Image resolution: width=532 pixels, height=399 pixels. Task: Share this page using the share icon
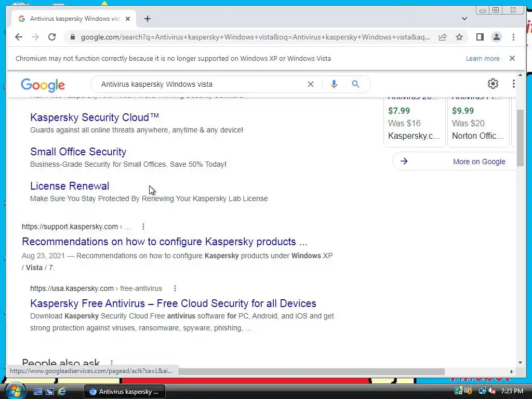443,37
